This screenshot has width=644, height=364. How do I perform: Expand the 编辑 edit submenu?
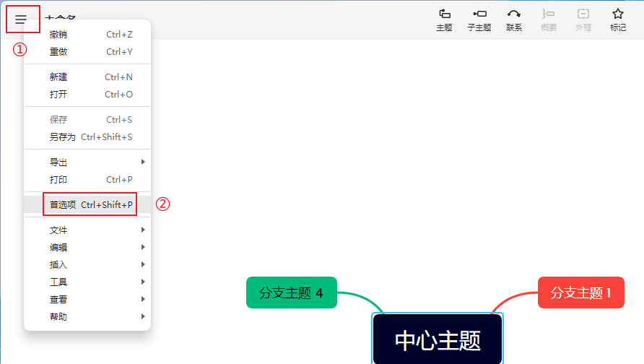click(87, 247)
